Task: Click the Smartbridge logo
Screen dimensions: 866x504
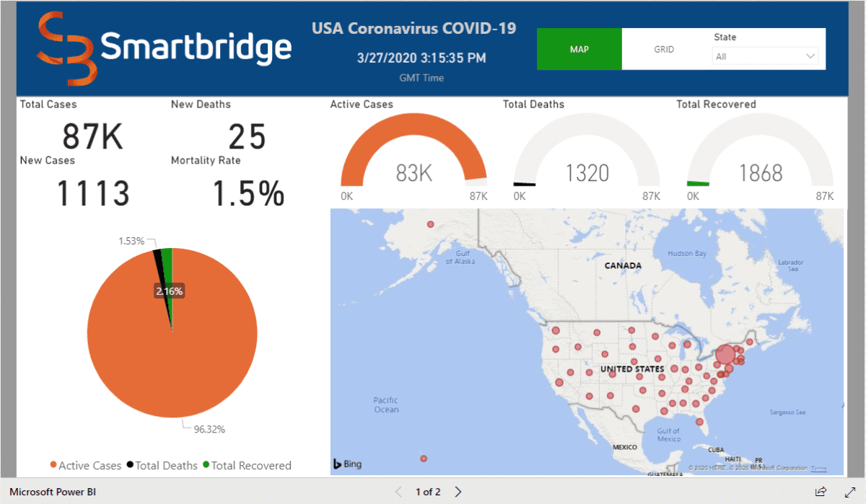Action: tap(165, 47)
